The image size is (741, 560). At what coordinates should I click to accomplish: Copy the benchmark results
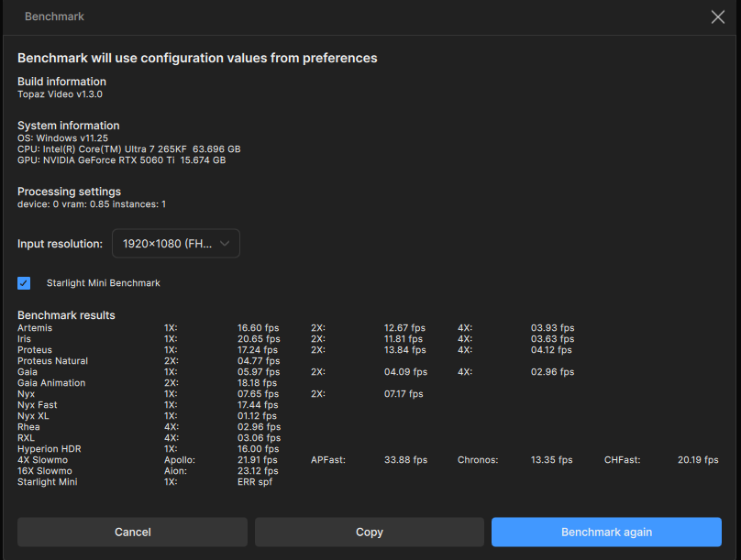click(369, 533)
